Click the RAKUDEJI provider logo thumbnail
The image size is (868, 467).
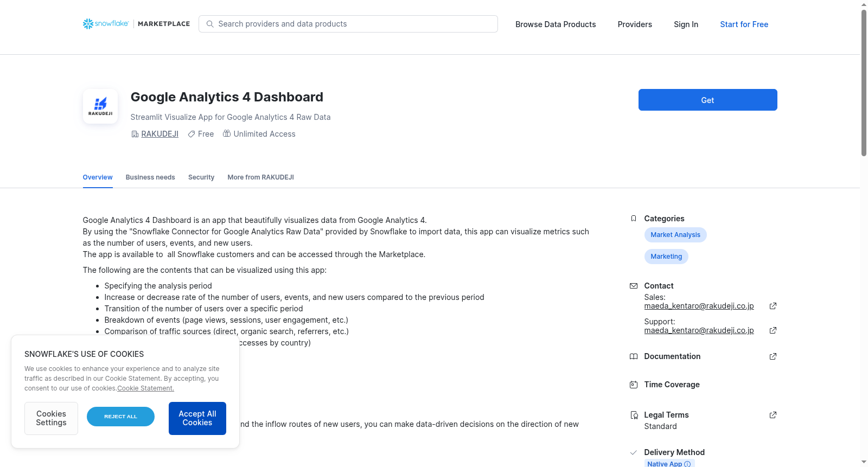pos(100,106)
